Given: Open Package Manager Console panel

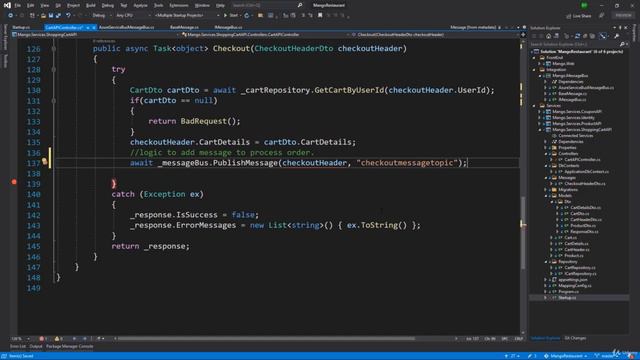Looking at the screenshot, I should pos(69,347).
